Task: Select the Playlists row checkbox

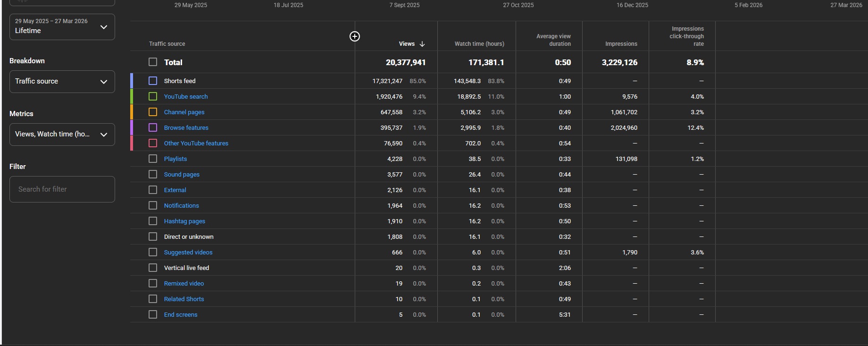Action: pyautogui.click(x=153, y=159)
